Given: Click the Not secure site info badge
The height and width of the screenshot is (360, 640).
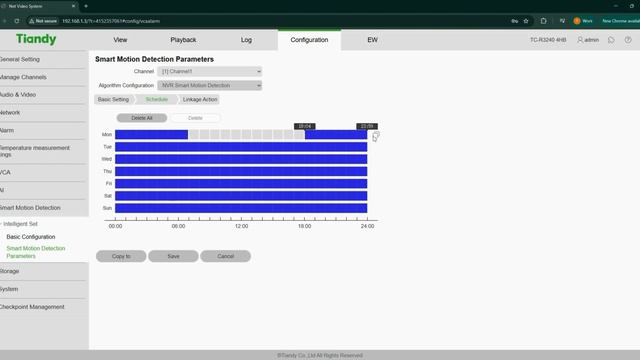Looking at the screenshot, I should (43, 21).
